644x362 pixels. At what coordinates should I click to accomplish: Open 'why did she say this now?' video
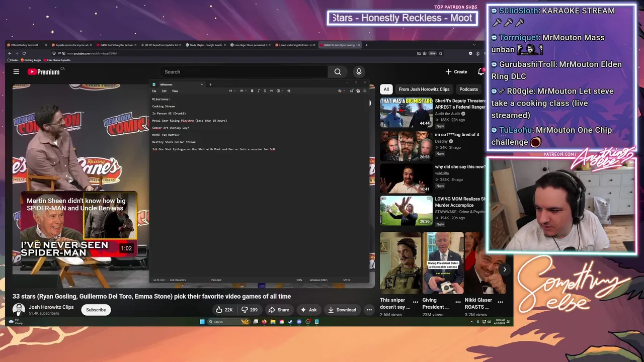tap(406, 178)
